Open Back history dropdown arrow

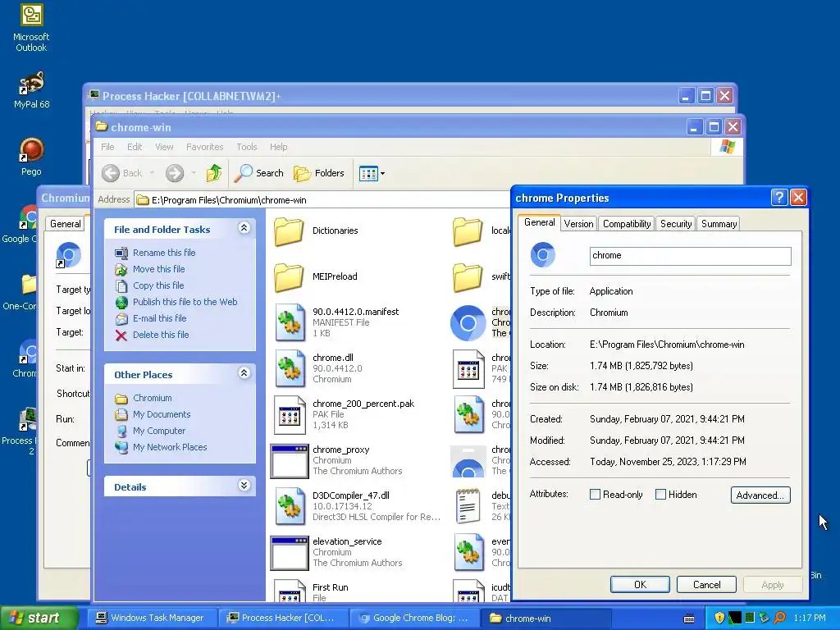click(152, 173)
